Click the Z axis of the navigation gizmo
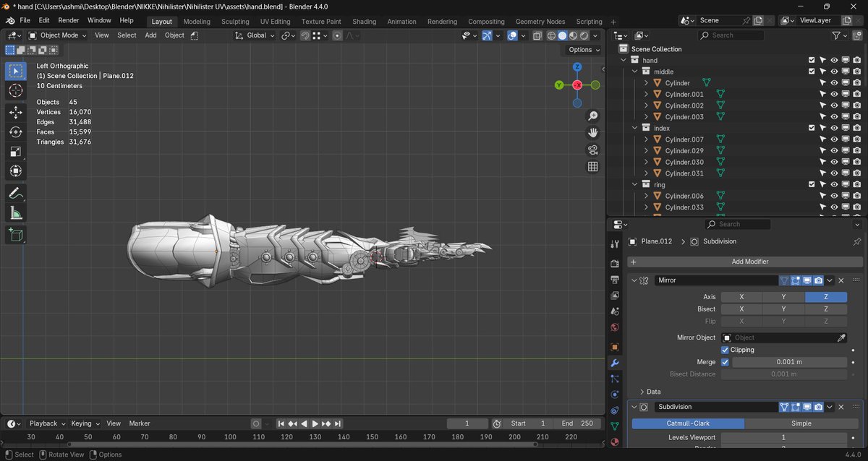The width and height of the screenshot is (868, 461). pyautogui.click(x=577, y=67)
